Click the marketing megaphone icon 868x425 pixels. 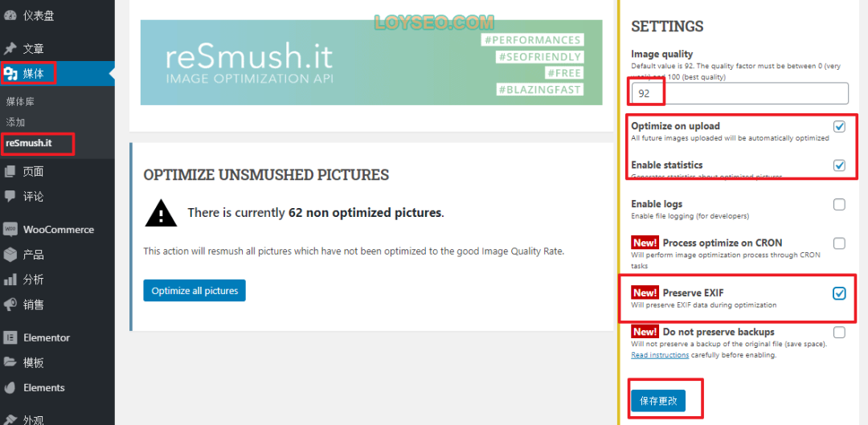click(10, 304)
